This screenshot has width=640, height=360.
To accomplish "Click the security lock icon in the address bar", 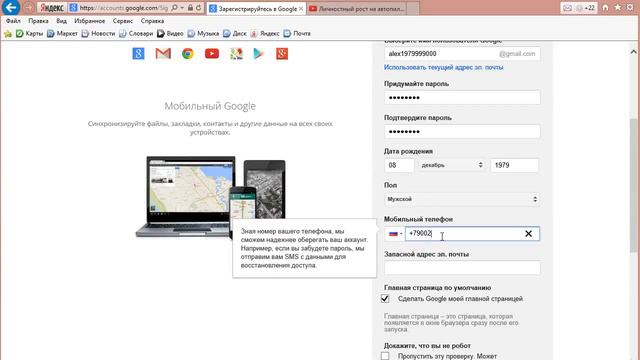I will tap(190, 8).
